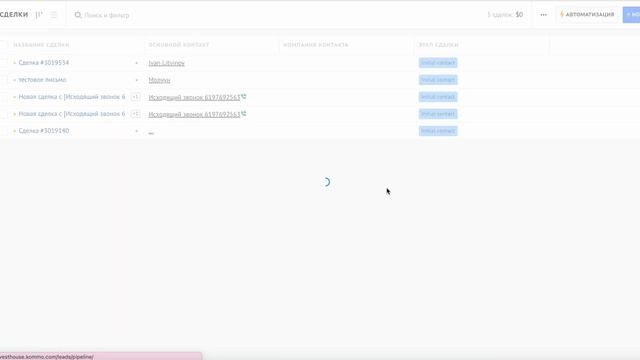Open deal Сделка #3019534

tap(44, 62)
